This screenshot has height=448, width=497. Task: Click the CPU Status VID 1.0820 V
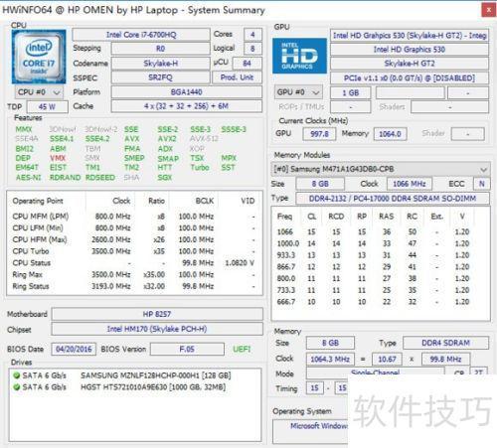click(x=240, y=263)
